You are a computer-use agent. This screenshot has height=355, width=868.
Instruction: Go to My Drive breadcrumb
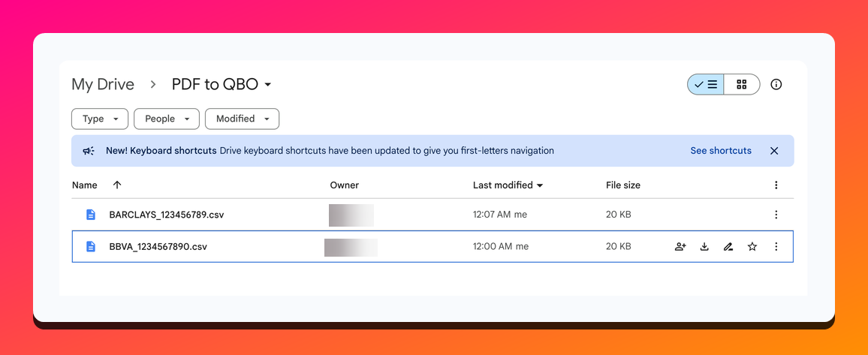(x=103, y=85)
